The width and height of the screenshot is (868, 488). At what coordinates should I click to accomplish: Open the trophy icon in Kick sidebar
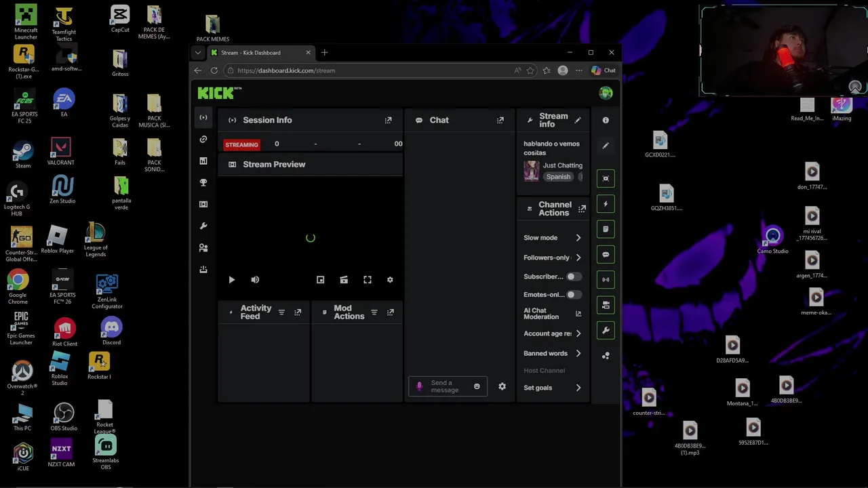point(203,182)
